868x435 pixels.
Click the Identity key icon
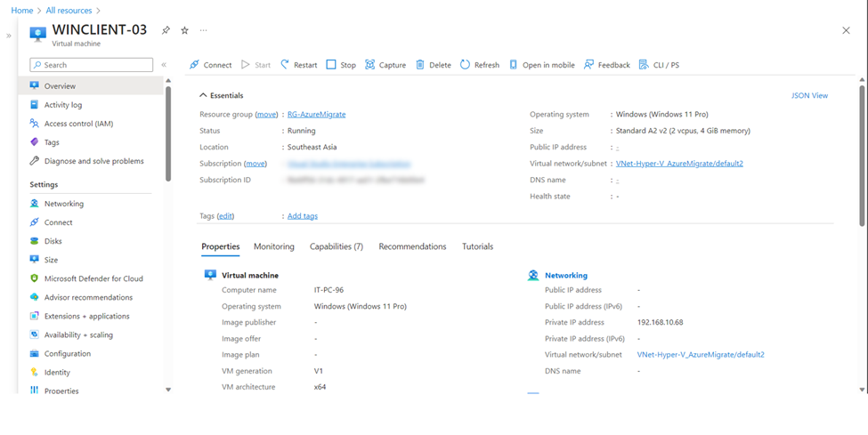(x=35, y=373)
